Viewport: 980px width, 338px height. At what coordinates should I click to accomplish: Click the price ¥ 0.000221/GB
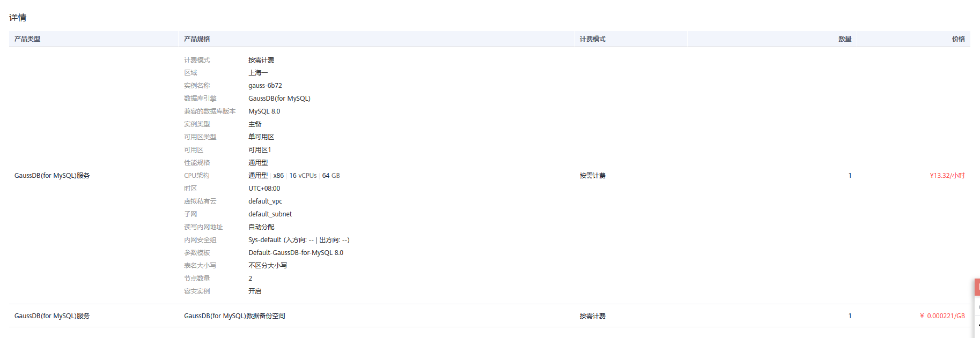click(x=942, y=316)
